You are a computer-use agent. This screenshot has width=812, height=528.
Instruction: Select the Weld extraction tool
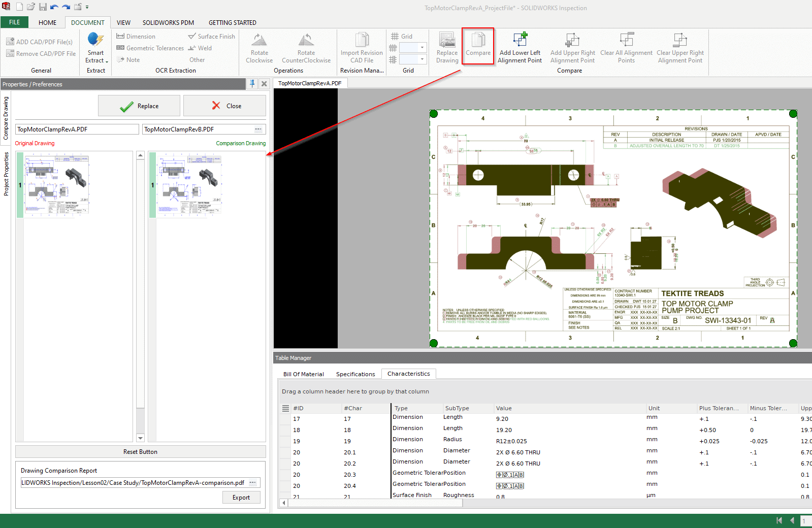(200, 48)
